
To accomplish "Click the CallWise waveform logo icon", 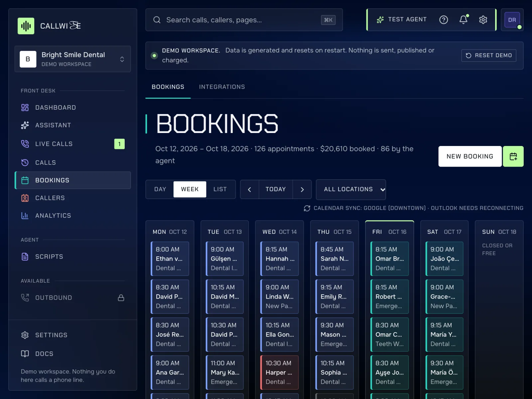I will click(26, 26).
